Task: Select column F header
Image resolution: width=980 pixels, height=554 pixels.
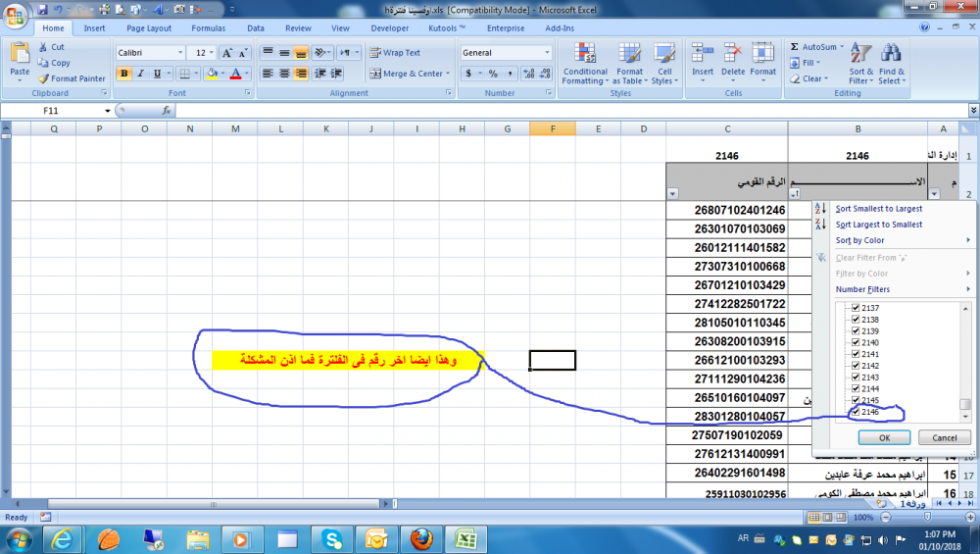Action: tap(553, 128)
